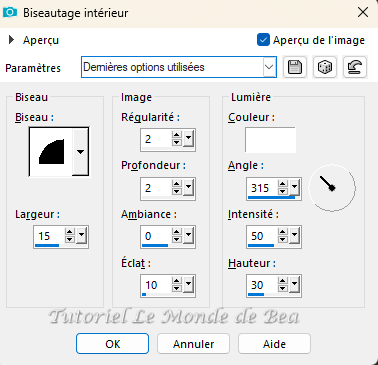Open the Éclat slider dropdown arrow
This screenshot has width=378, height=365.
[x=188, y=284]
